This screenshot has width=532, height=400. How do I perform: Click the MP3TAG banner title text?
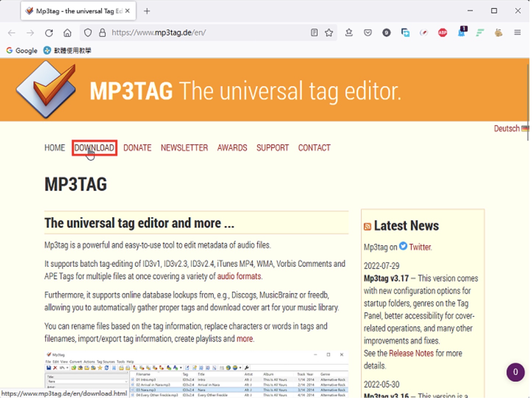247,91
